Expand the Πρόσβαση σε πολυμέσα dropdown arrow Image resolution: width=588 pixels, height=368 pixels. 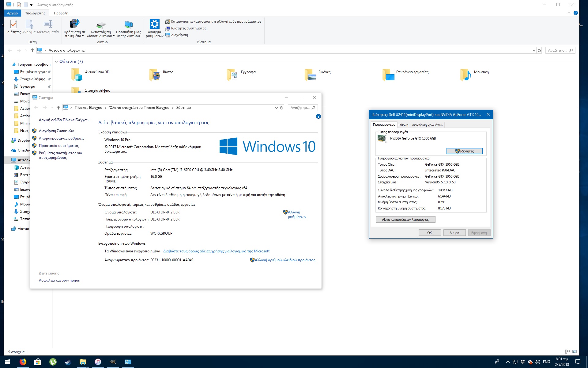coord(83,36)
